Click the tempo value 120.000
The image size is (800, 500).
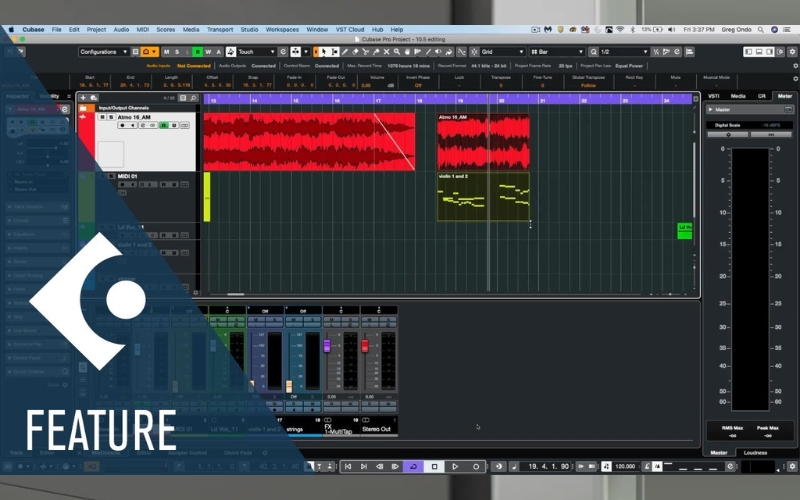625,466
